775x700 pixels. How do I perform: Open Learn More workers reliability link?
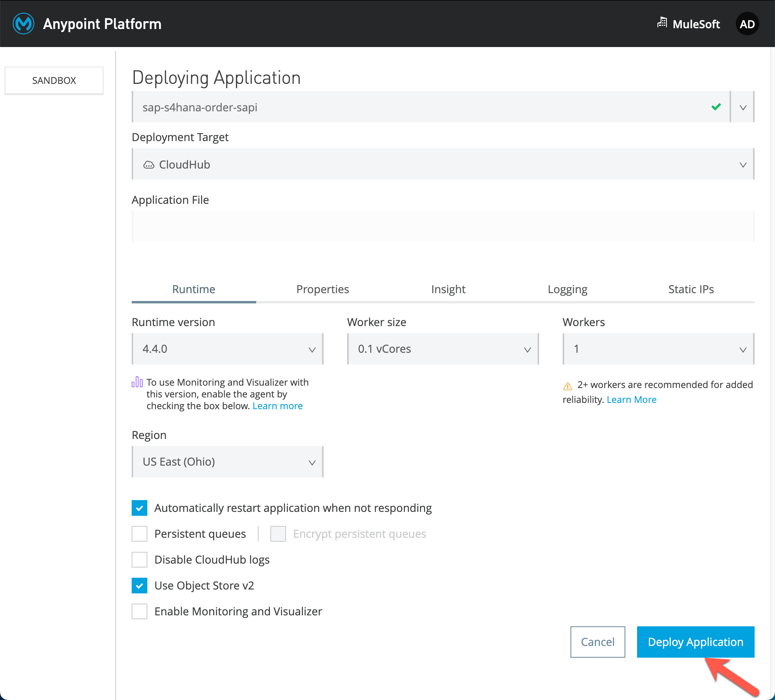[x=632, y=400]
